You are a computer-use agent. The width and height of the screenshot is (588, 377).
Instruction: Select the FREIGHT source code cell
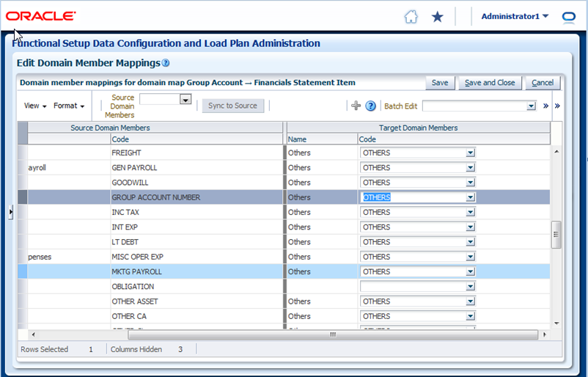pyautogui.click(x=196, y=153)
